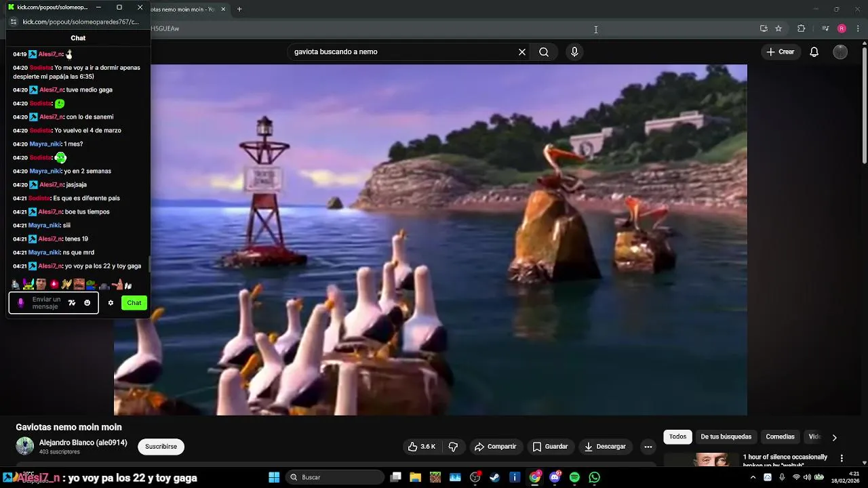Save the video with Guardar

[550, 447]
